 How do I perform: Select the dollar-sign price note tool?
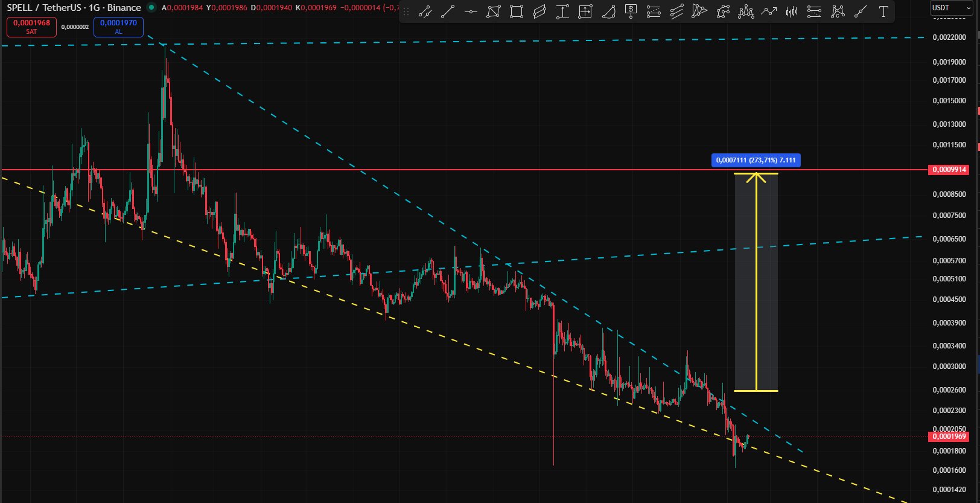pos(631,12)
